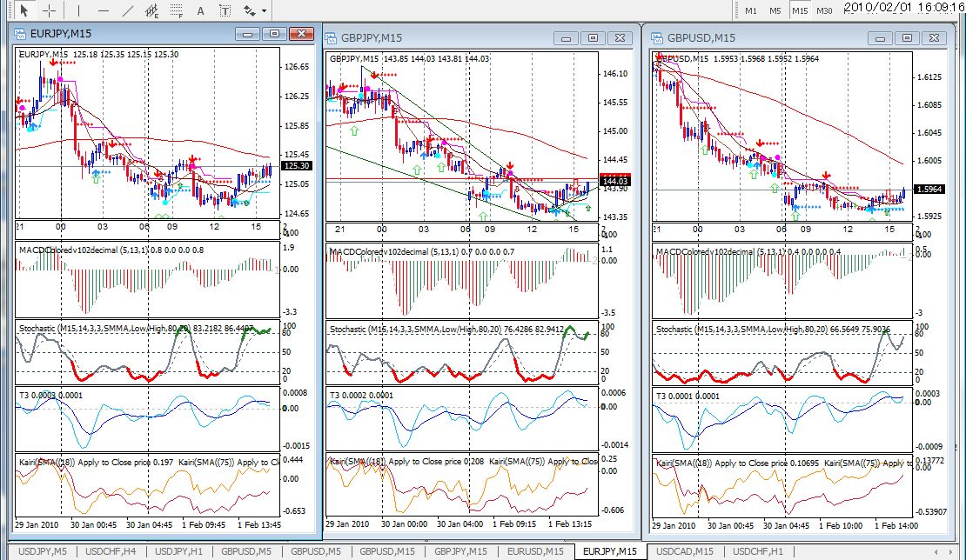Click the 'T3 0.0003 0.0001' label
This screenshot has width=966, height=560.
50,395
